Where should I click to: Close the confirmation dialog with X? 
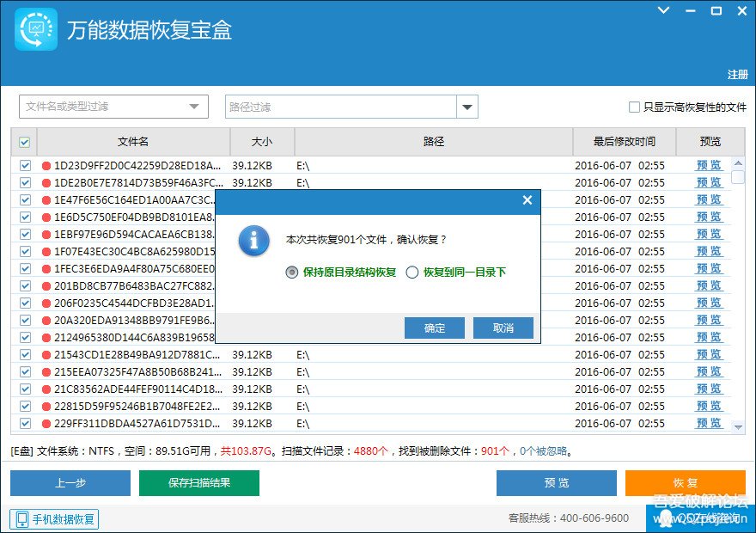pyautogui.click(x=527, y=200)
